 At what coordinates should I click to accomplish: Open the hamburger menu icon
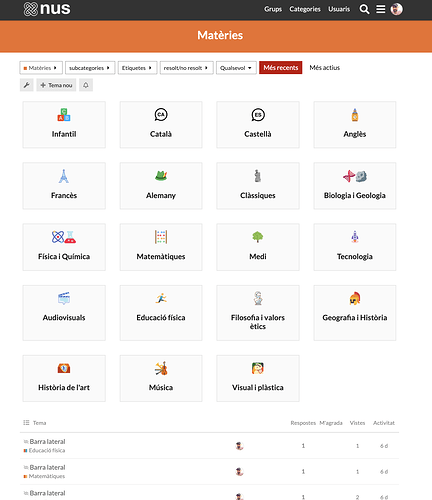380,9
